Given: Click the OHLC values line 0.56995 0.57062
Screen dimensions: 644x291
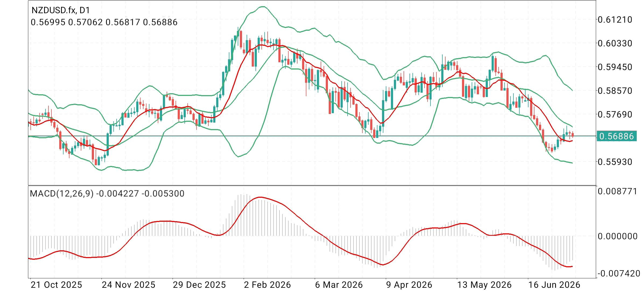Looking at the screenshot, I should click(104, 22).
